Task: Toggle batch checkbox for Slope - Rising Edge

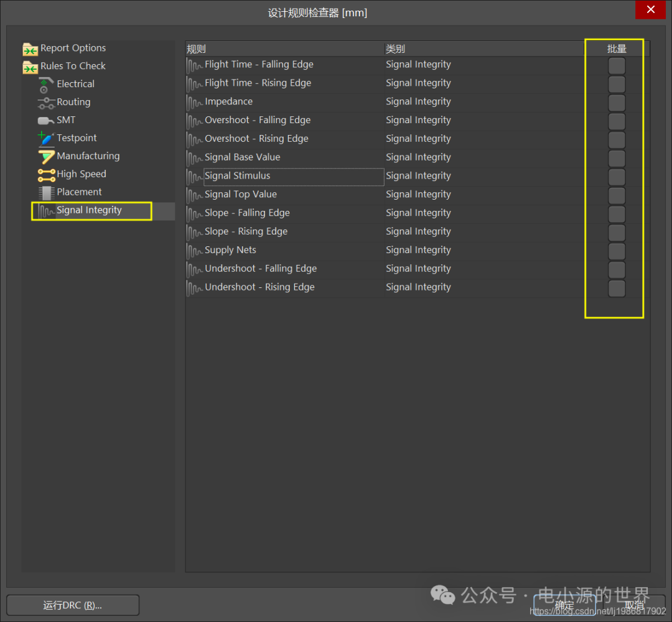Action: [x=617, y=233]
